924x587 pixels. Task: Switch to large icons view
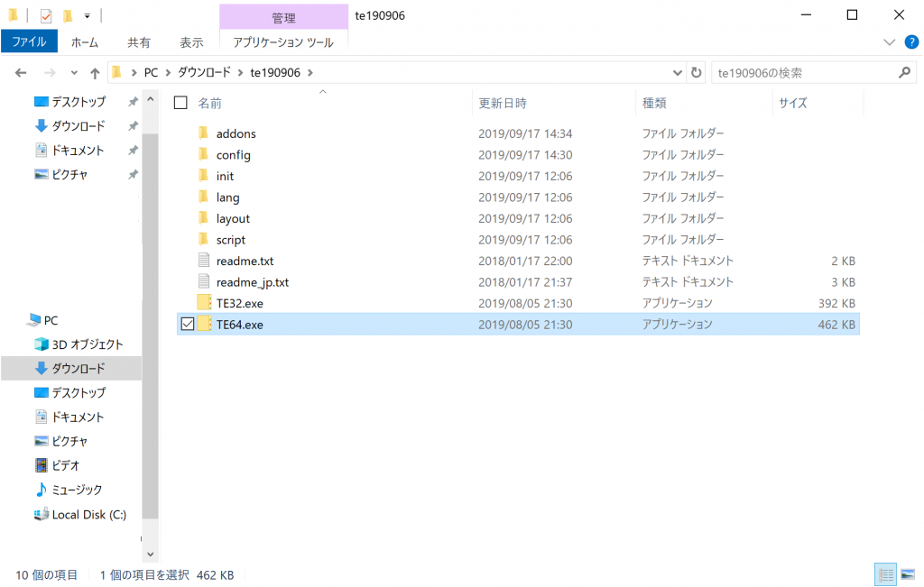click(x=908, y=574)
